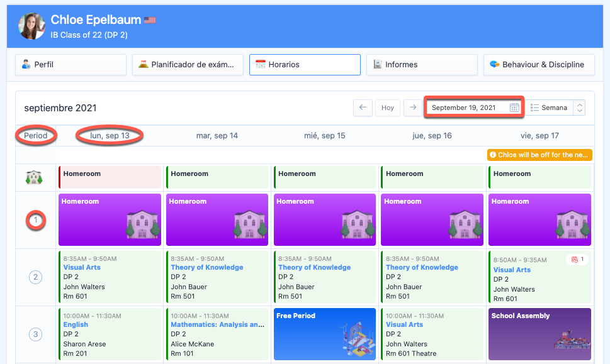Open Monday's Visual Arts class link
610x364 pixels.
[x=82, y=267]
